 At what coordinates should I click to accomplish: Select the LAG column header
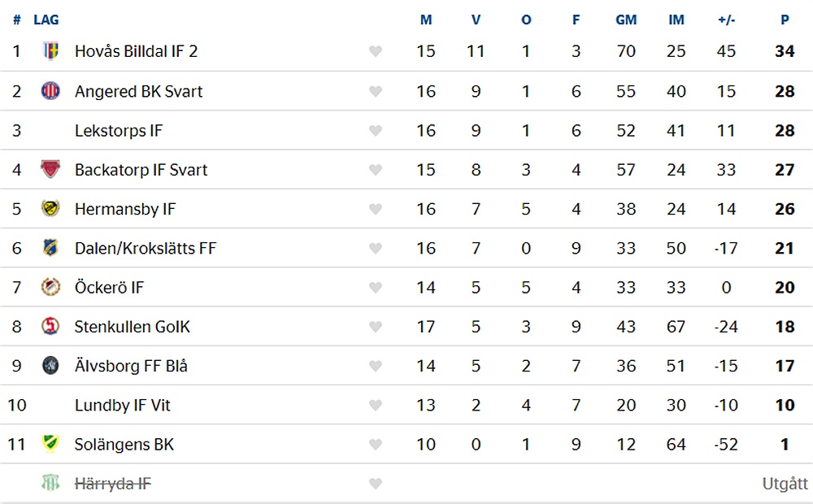pyautogui.click(x=46, y=20)
